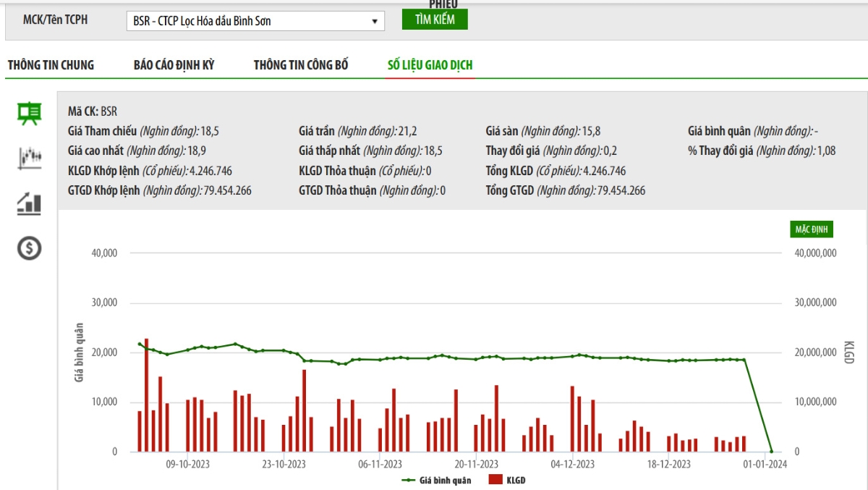This screenshot has width=868, height=490.
Task: Click the TÌM KIẾM search button
Action: pos(435,20)
